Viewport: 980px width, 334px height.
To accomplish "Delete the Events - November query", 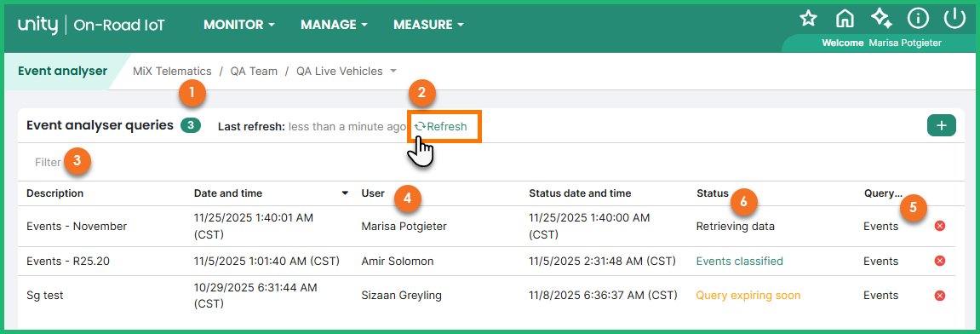I will [x=939, y=227].
